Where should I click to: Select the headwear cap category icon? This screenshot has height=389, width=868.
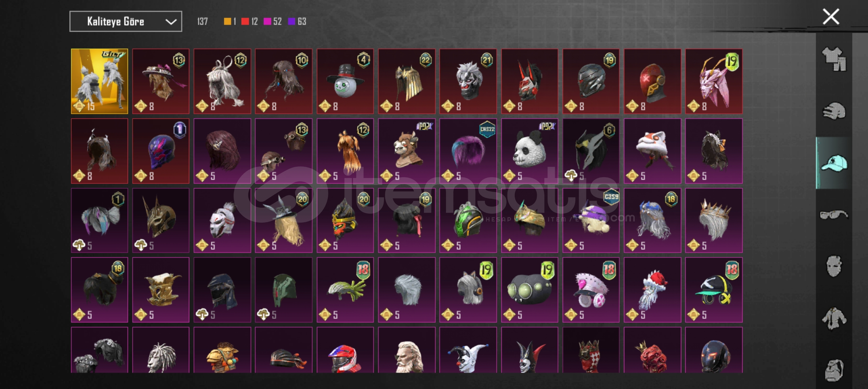click(834, 163)
